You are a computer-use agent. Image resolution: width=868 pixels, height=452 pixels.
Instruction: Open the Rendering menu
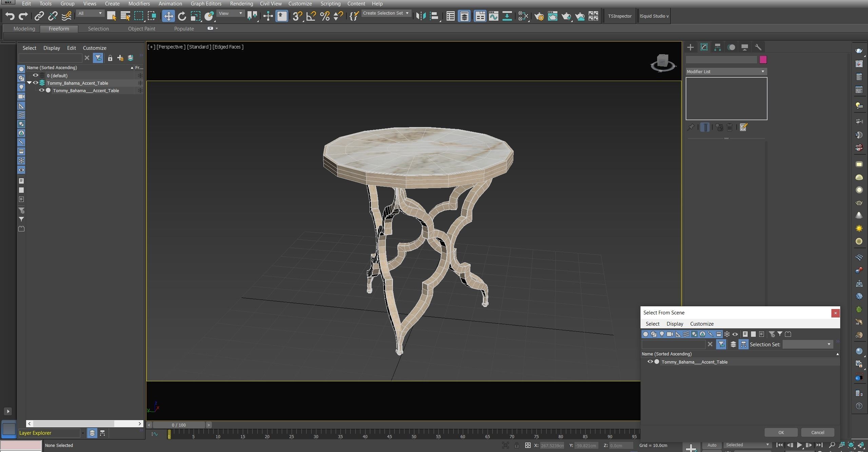pyautogui.click(x=241, y=4)
